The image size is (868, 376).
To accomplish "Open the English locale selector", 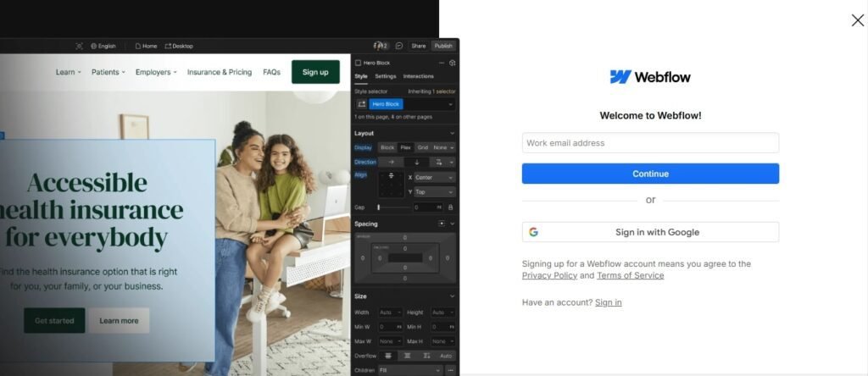I will (103, 46).
